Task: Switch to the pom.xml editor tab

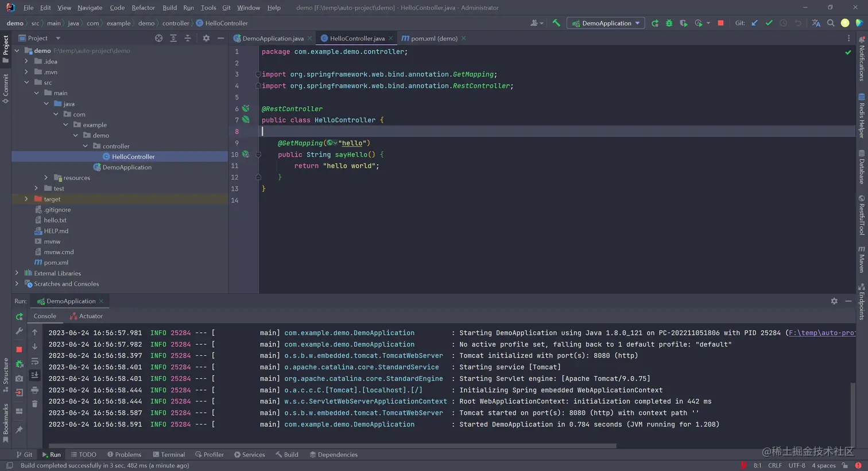Action: pos(433,38)
